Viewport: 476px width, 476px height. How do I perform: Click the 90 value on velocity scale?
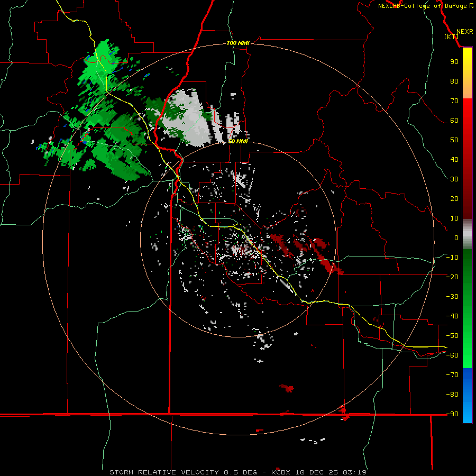pyautogui.click(x=454, y=62)
